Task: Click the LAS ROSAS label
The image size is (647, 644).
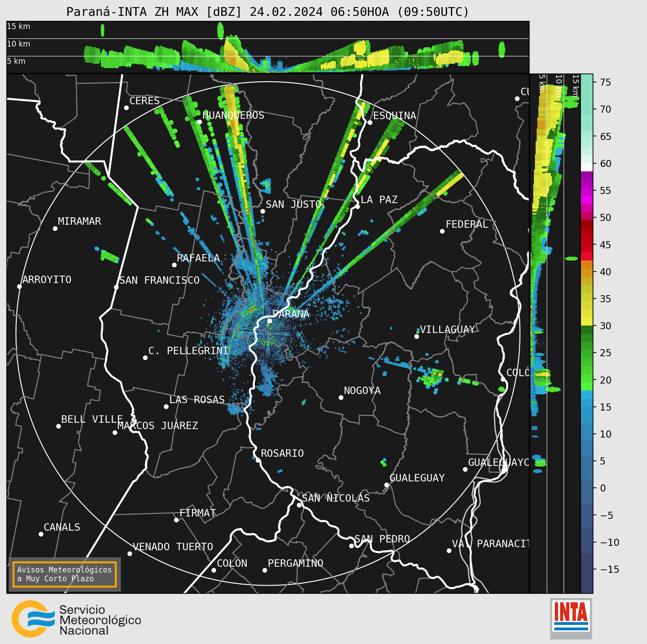Action: click(197, 400)
